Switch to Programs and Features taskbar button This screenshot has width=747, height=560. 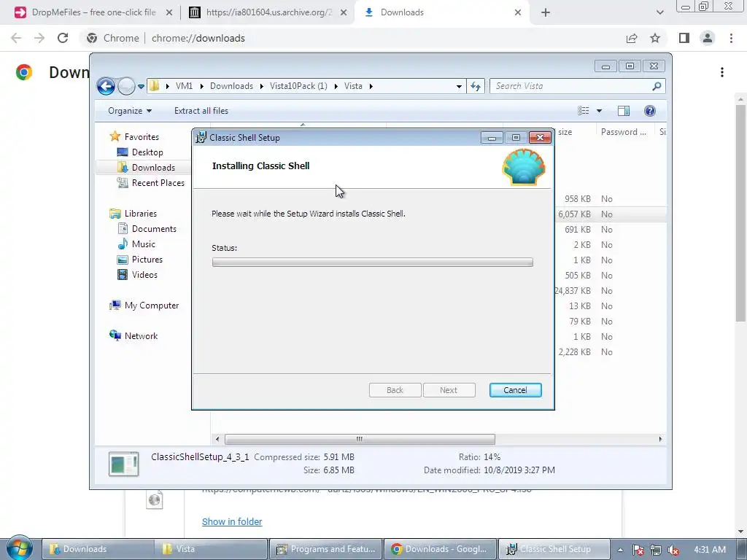click(325, 549)
